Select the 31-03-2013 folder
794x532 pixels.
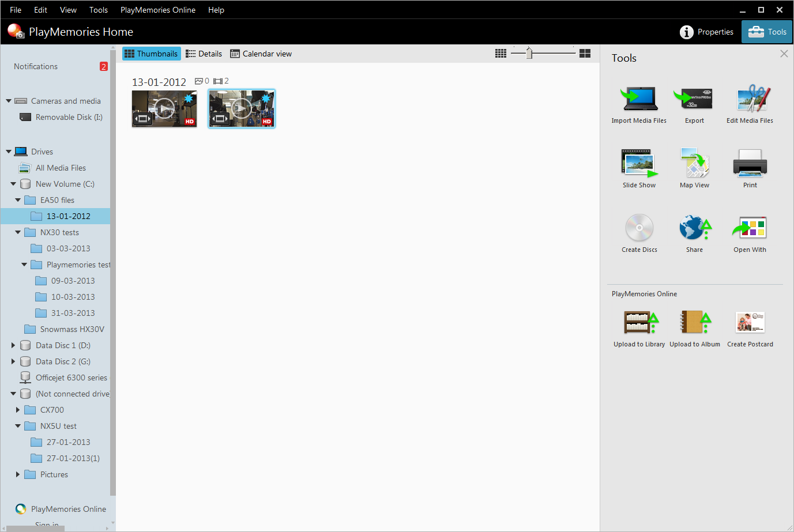pos(65,313)
